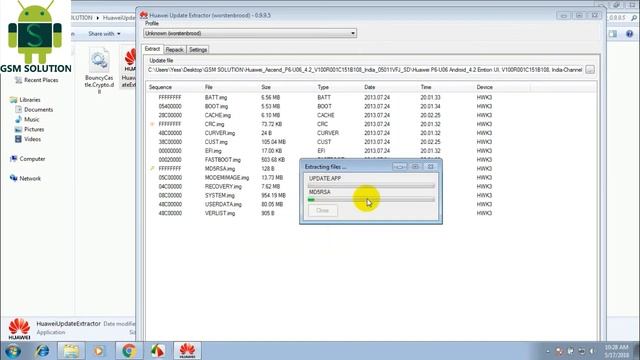The height and width of the screenshot is (360, 640).
Task: Select the VERLIST.img file entry
Action: tap(220, 213)
